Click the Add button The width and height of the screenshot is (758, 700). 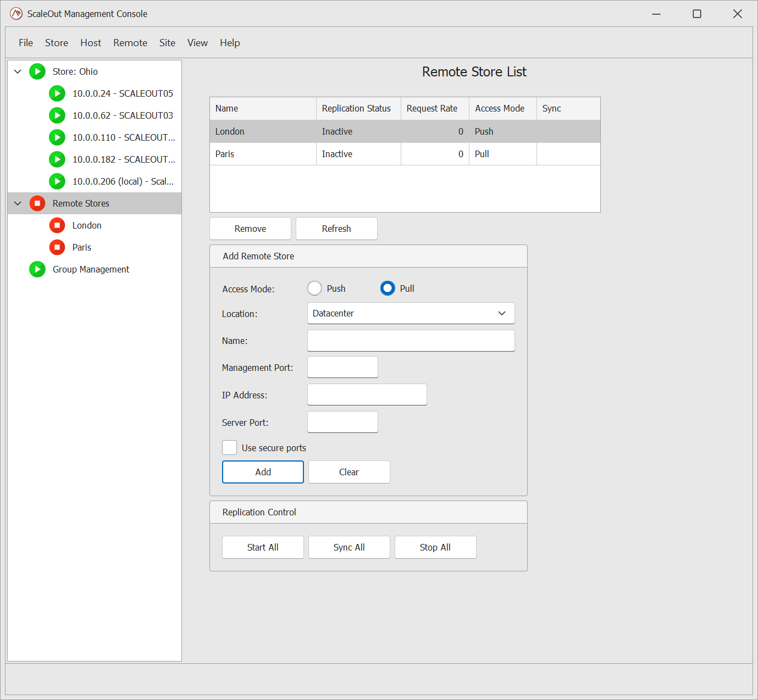point(263,472)
